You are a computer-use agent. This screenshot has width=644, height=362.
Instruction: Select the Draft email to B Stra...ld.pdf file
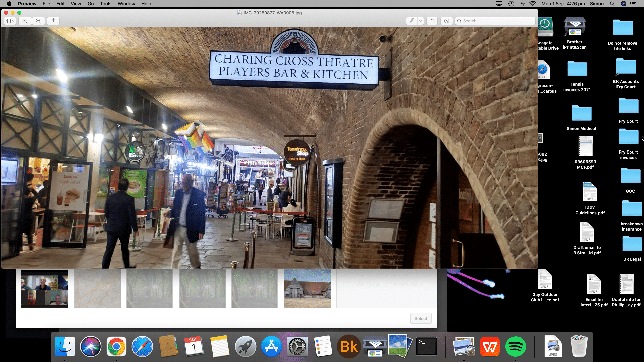[x=587, y=238]
